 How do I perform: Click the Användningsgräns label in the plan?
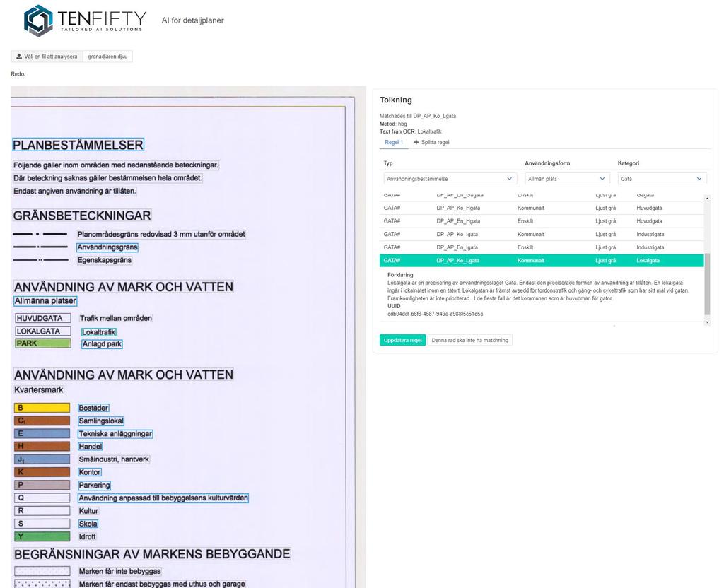[x=107, y=247]
